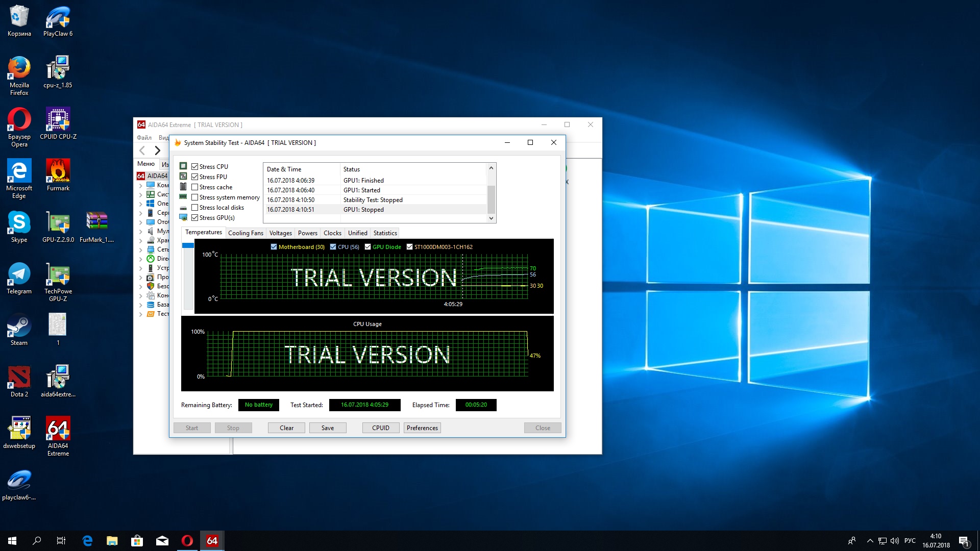Image resolution: width=980 pixels, height=551 pixels.
Task: Launch Dota 2 desktop shortcut
Action: pos(19,382)
